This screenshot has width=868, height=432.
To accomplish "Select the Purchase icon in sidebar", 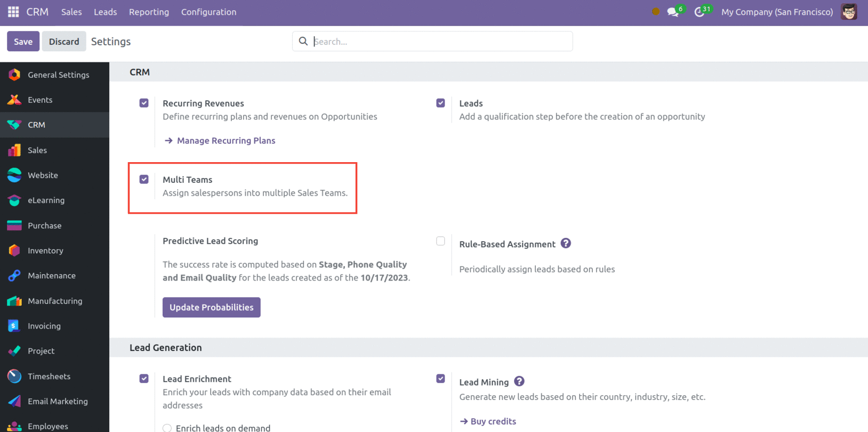I will point(14,226).
